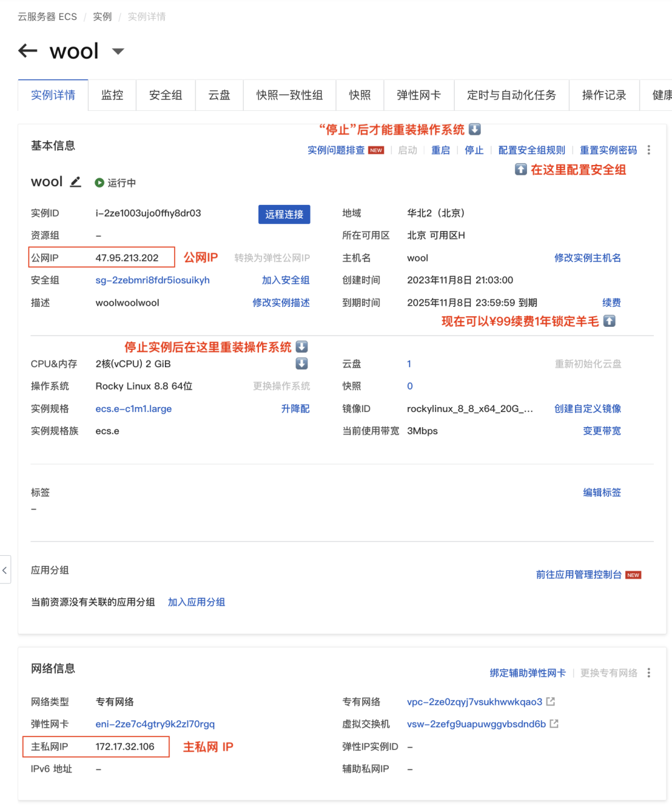672x808 pixels.
Task: Switch to the 弹性网卡 tab
Action: click(419, 95)
